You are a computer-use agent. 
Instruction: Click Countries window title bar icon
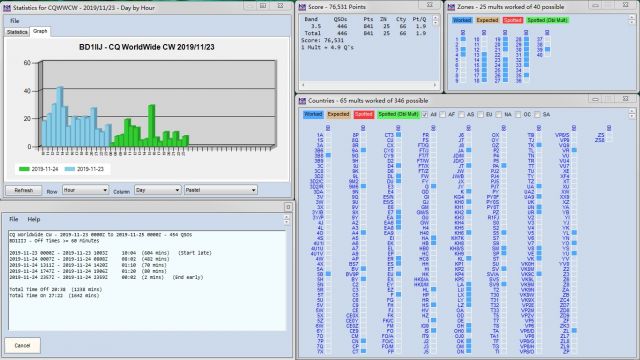[x=302, y=100]
